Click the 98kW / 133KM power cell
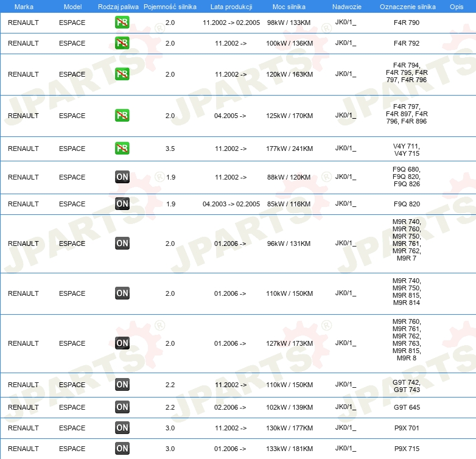The height and width of the screenshot is (459, 476). point(289,23)
